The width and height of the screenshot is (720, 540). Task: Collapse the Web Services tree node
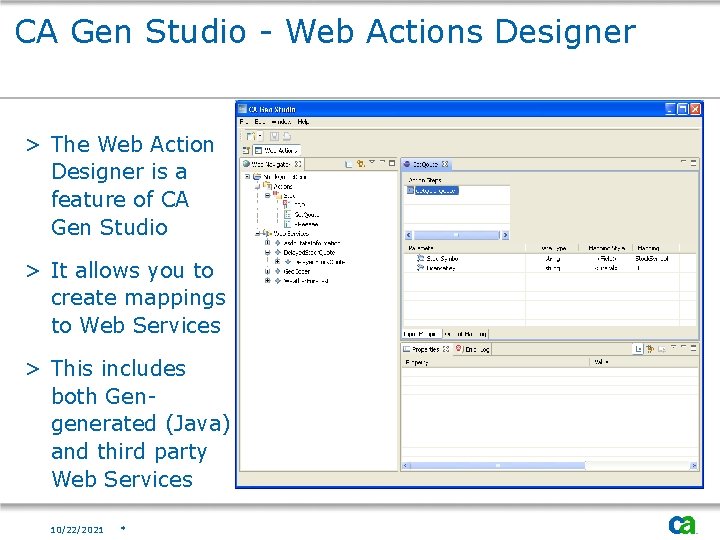click(x=258, y=234)
